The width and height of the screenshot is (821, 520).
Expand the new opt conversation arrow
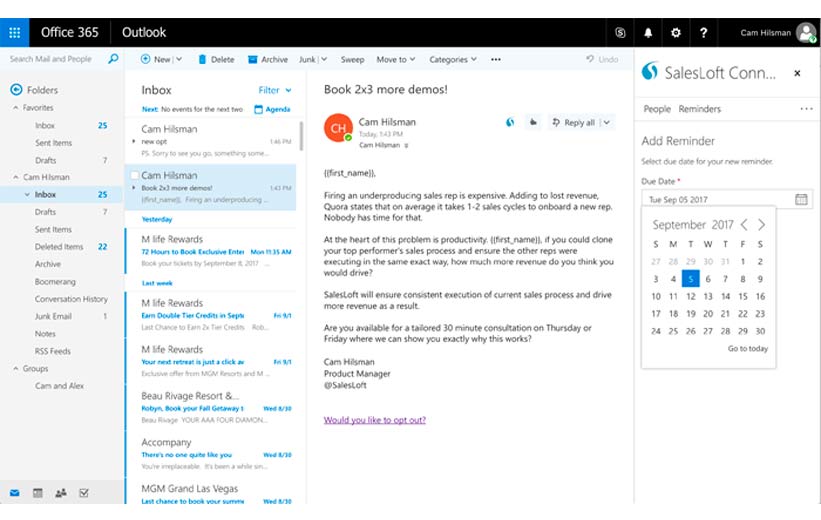(134, 141)
